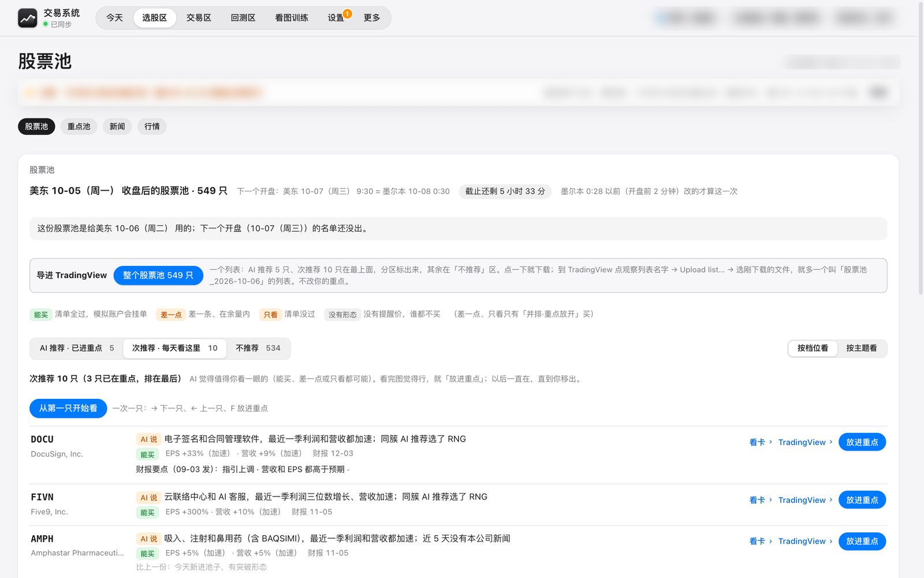Switch view to 按主题看

click(861, 348)
